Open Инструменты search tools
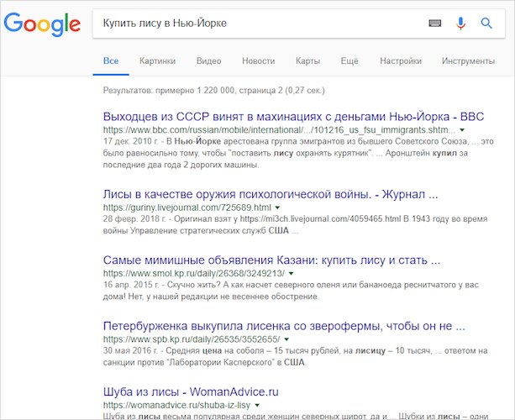515x420 pixels. click(x=468, y=61)
